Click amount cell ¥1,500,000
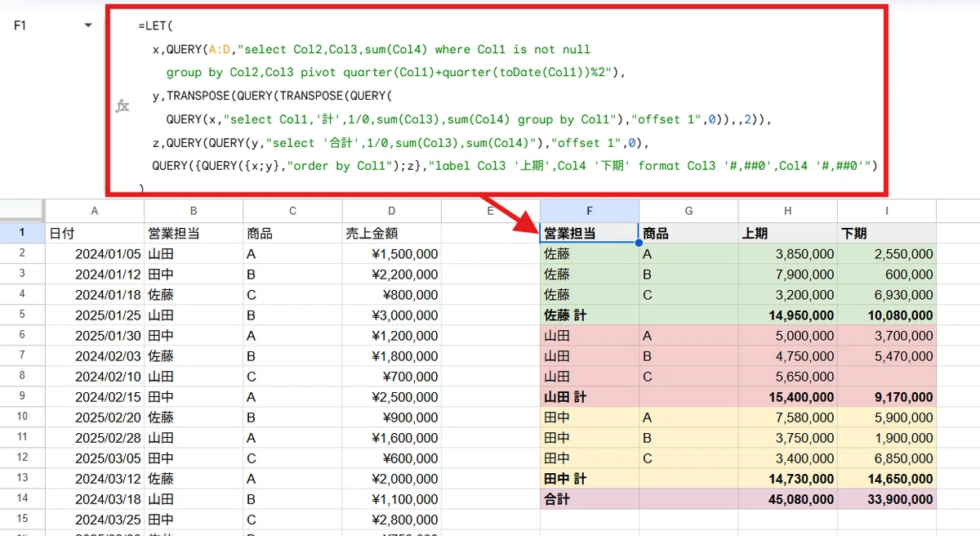This screenshot has height=536, width=980. click(x=391, y=253)
